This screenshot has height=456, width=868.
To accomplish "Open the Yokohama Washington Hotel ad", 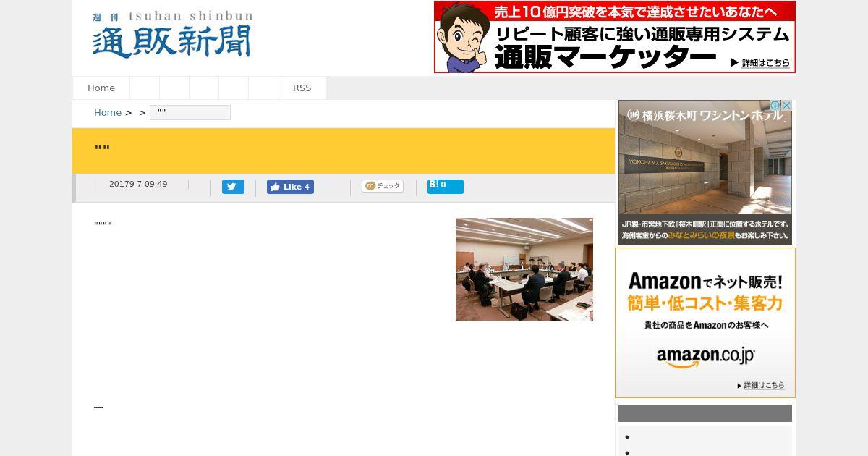I will pyautogui.click(x=705, y=172).
